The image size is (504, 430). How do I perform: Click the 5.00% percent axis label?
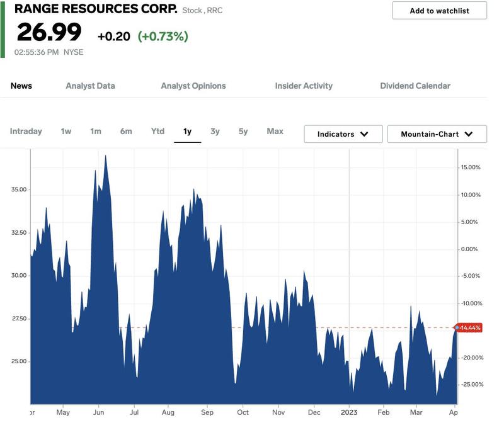469,222
